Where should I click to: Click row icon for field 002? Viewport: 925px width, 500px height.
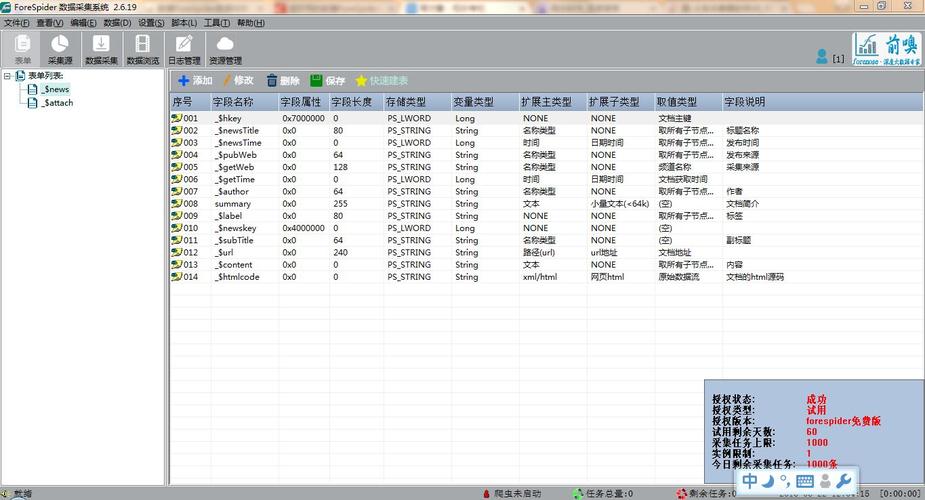[176, 130]
